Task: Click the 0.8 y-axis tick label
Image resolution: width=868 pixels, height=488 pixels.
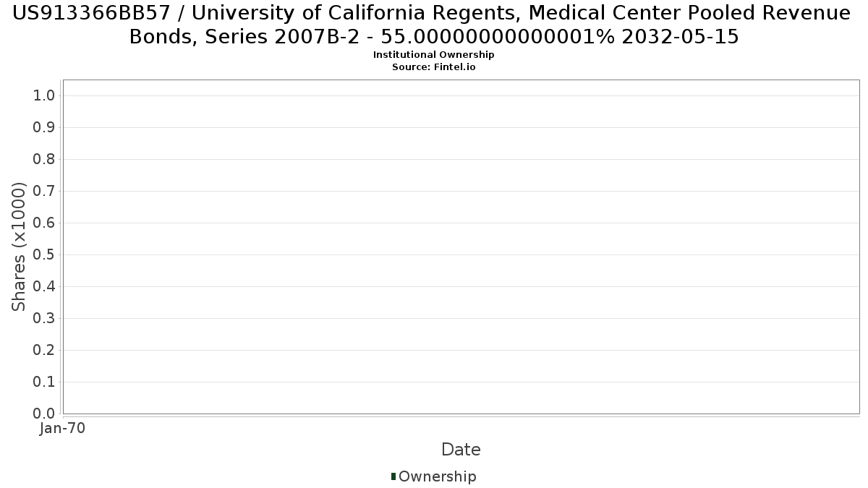Action: [x=45, y=160]
